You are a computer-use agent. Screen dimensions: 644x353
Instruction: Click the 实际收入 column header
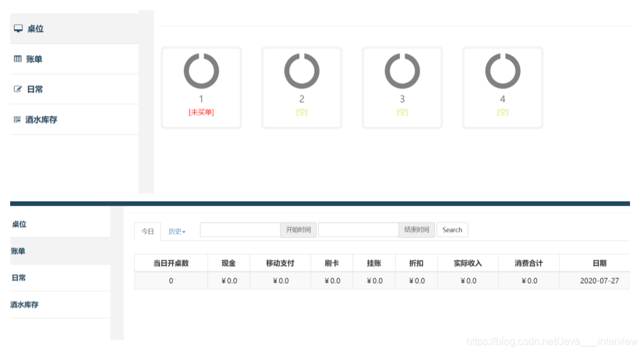click(x=468, y=263)
